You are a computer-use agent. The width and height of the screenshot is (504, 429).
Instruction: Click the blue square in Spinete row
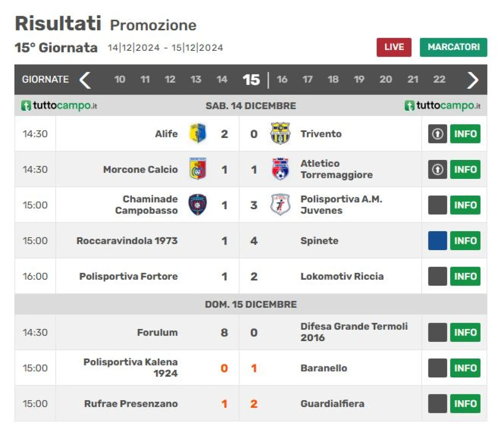click(x=437, y=241)
